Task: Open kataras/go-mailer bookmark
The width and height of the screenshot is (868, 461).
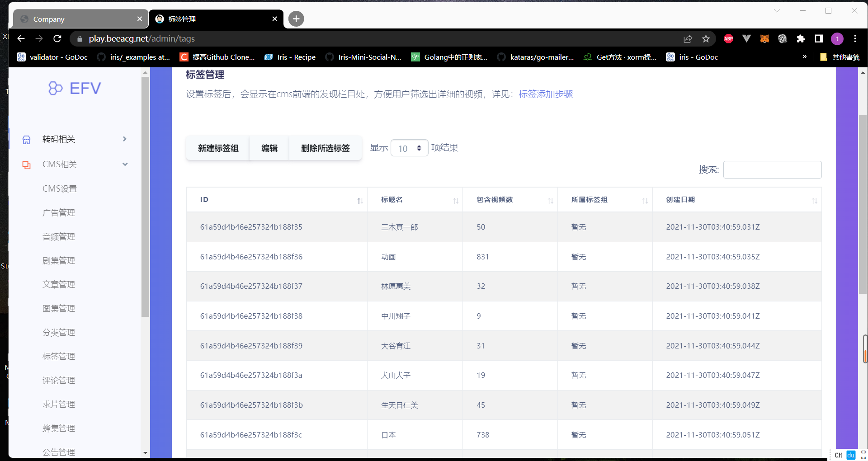Action: [535, 57]
